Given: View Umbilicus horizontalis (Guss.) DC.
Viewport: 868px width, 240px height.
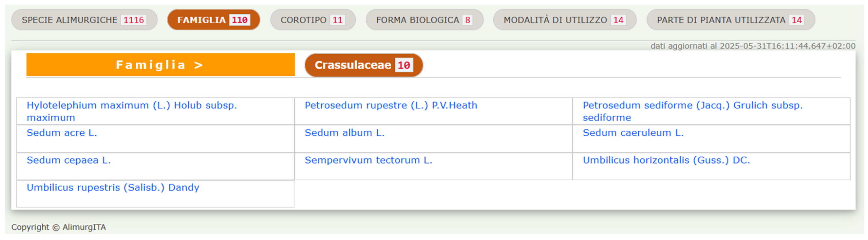Looking at the screenshot, I should (x=666, y=160).
